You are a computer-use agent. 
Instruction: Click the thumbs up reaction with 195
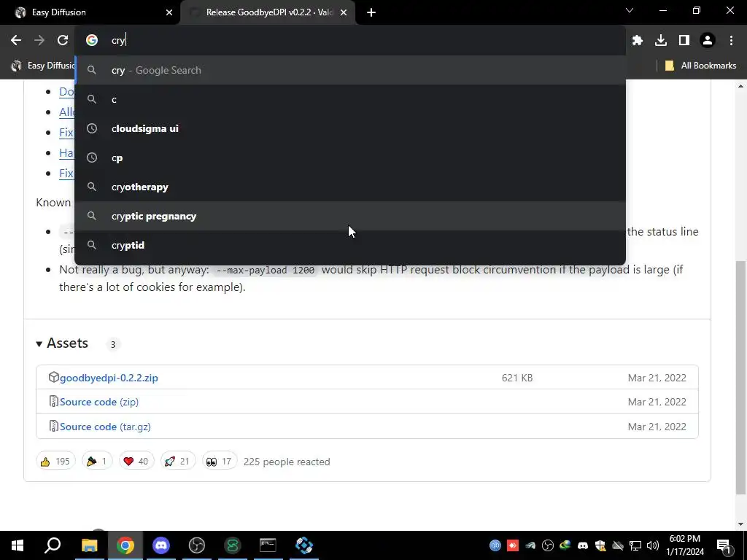[x=55, y=461]
